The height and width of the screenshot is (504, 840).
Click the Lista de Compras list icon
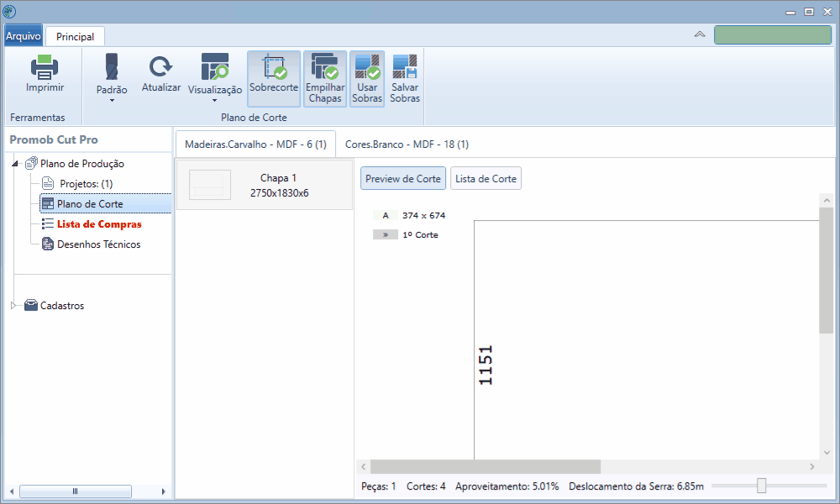48,223
